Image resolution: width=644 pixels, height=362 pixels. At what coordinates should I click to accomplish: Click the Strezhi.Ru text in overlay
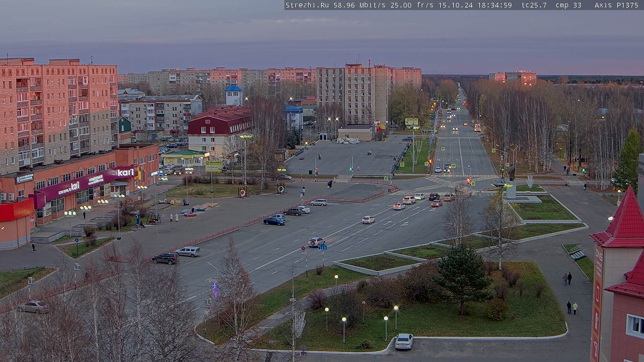point(307,5)
